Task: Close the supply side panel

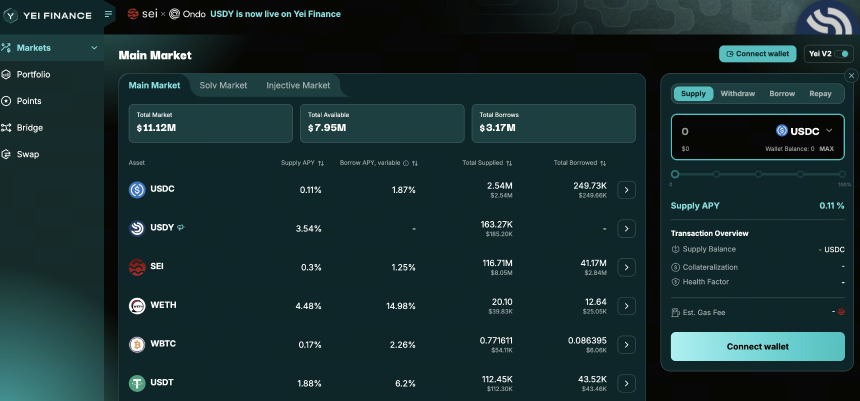Action: (x=851, y=76)
